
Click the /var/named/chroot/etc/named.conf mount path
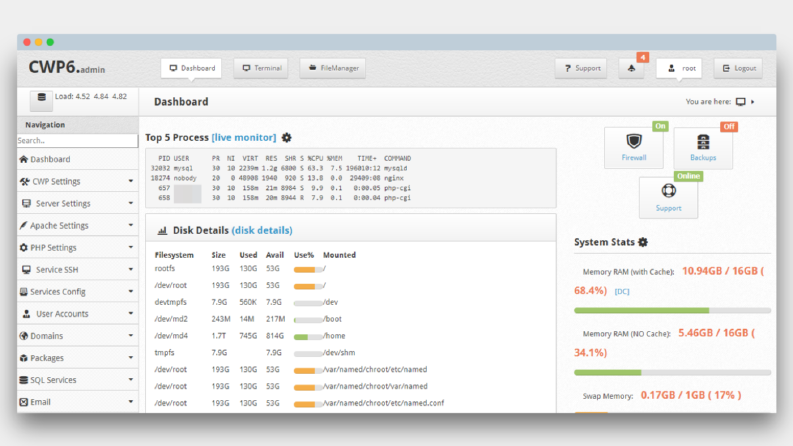click(383, 403)
